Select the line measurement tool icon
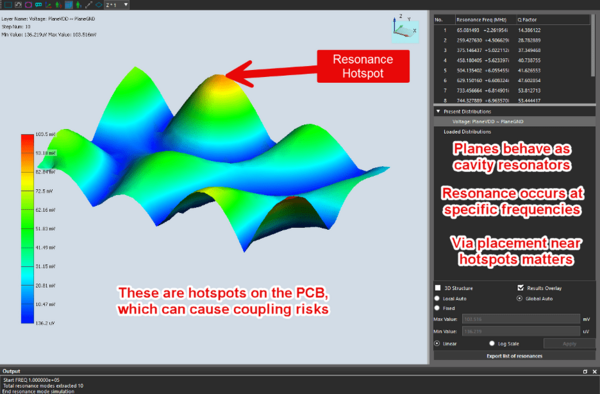The width and height of the screenshot is (600, 394). click(x=88, y=5)
